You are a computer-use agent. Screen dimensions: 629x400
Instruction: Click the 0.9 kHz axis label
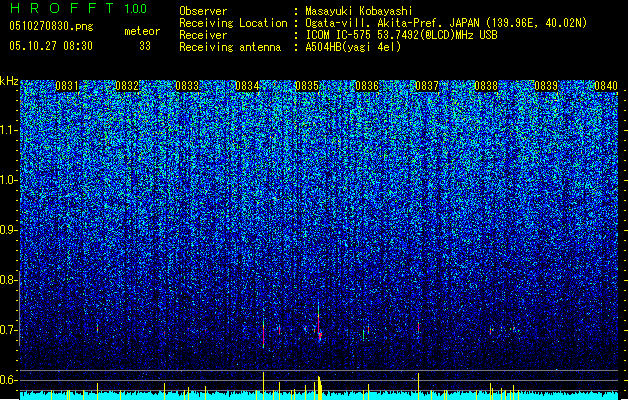[x=9, y=230]
